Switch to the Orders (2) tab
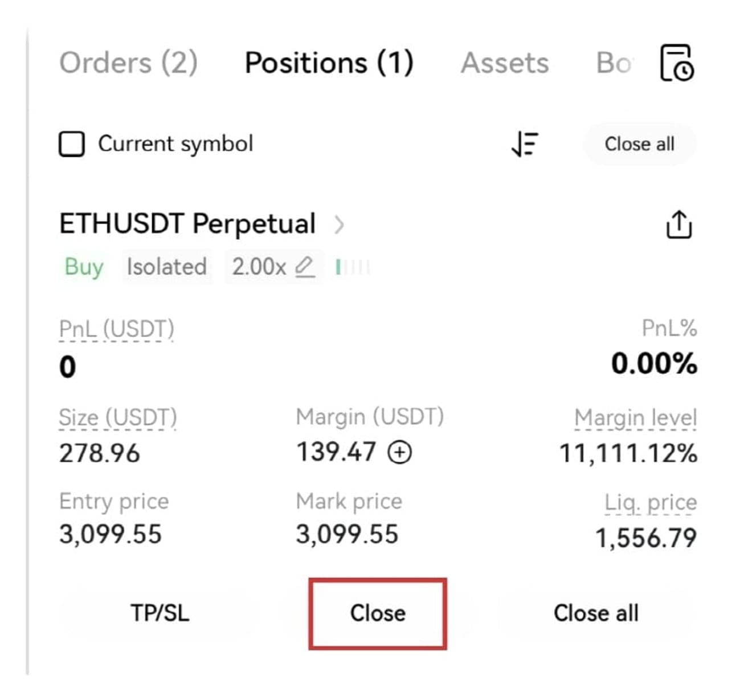This screenshot has height=700, width=752. point(129,63)
